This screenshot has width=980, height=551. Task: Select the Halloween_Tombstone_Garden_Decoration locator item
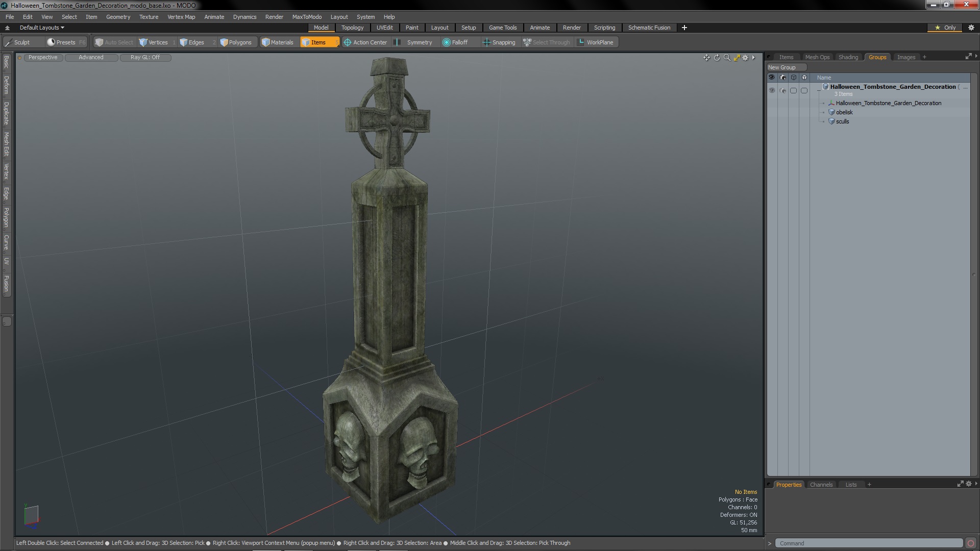888,103
